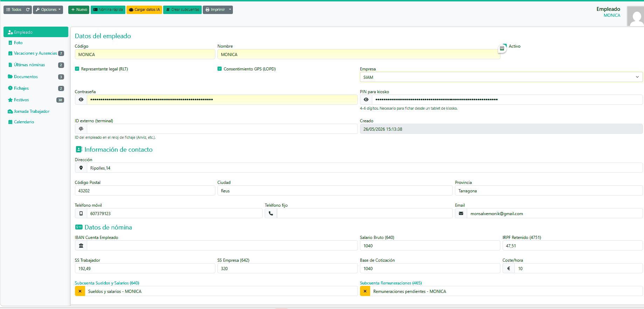Reveal PIN para kiosko with eye icon
The height and width of the screenshot is (309, 644).
pyautogui.click(x=366, y=99)
